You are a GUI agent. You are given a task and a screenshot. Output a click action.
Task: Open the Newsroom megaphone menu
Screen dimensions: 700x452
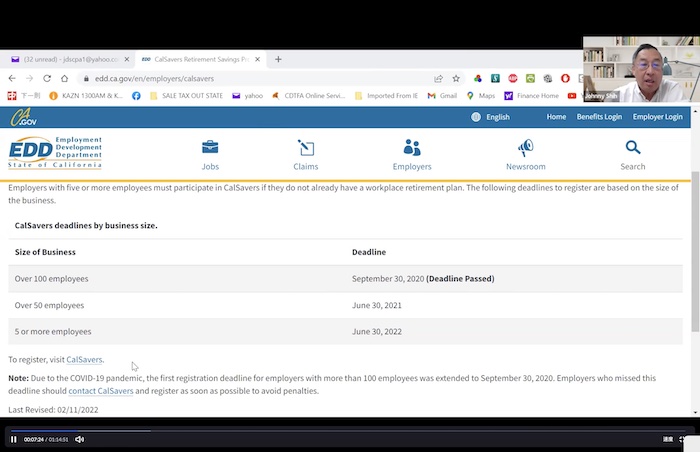(526, 155)
